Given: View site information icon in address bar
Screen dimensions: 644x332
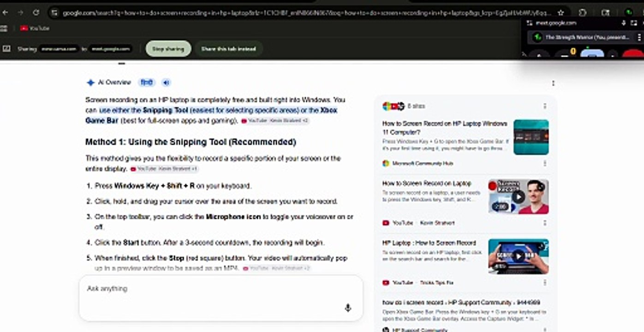Looking at the screenshot, I should [x=54, y=13].
